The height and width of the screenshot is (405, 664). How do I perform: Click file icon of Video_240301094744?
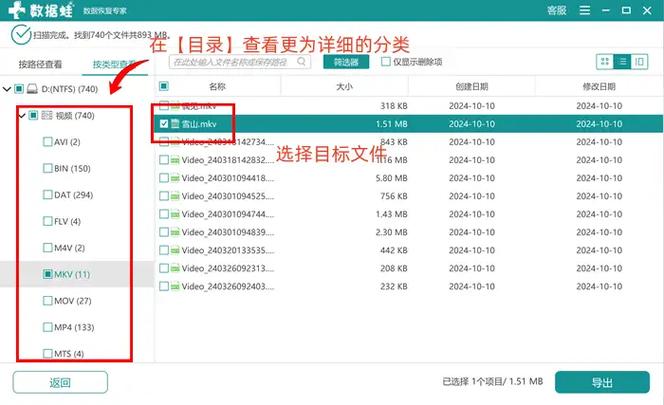[x=175, y=214]
